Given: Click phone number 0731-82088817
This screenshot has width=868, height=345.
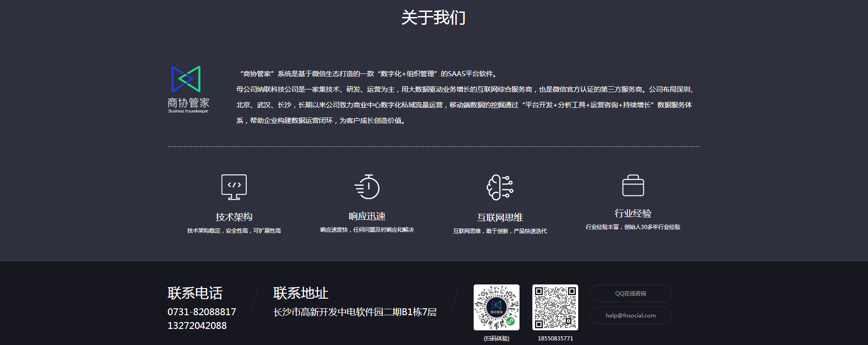Looking at the screenshot, I should 202,312.
